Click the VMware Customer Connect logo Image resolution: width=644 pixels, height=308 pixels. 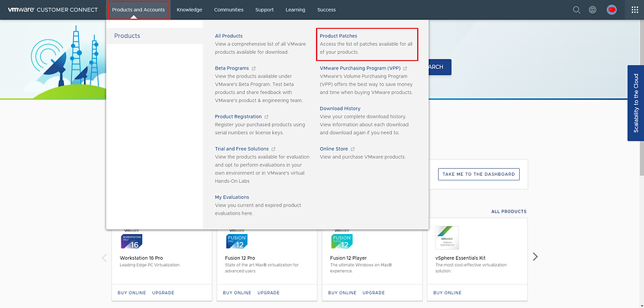coord(53,10)
